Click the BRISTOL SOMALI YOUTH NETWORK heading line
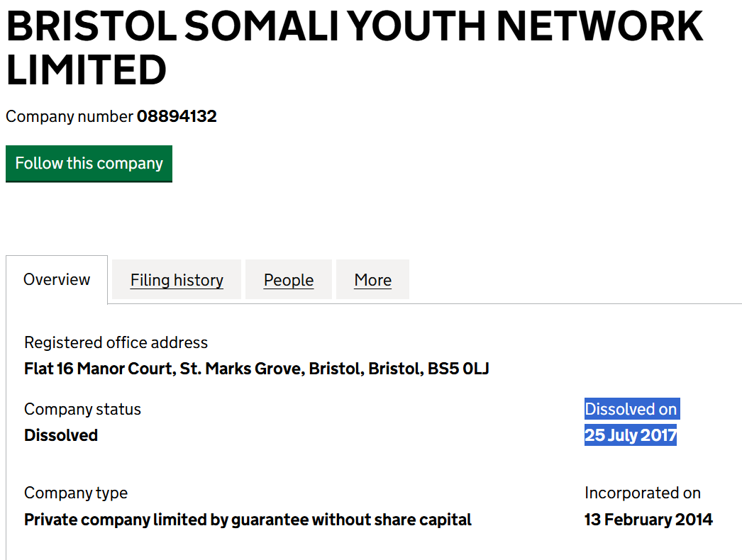742x560 pixels. tap(355, 27)
